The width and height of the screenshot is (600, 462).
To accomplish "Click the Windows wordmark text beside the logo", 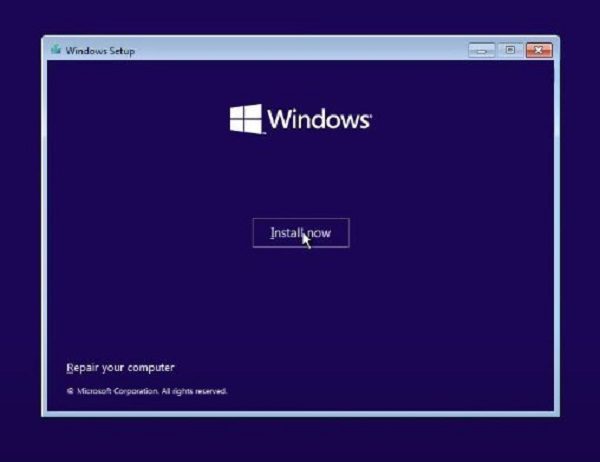I will pyautogui.click(x=318, y=120).
